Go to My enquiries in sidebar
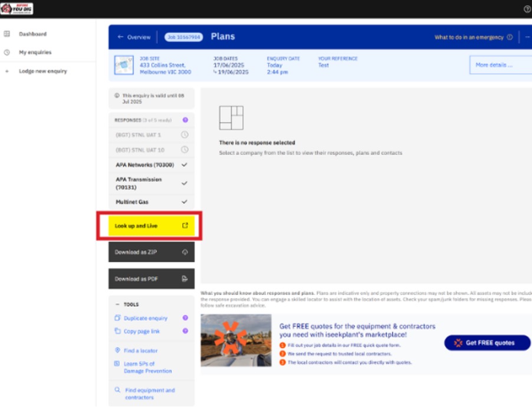532x407 pixels. click(x=35, y=52)
